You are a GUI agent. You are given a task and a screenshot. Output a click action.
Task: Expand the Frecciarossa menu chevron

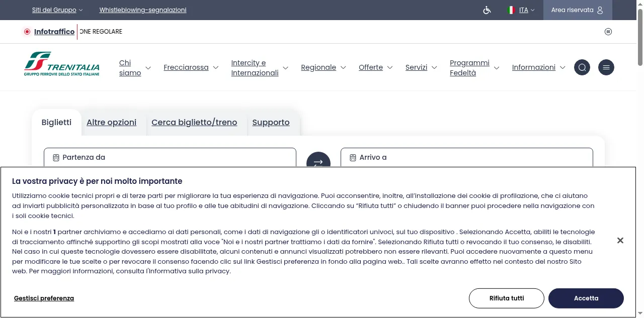point(216,67)
